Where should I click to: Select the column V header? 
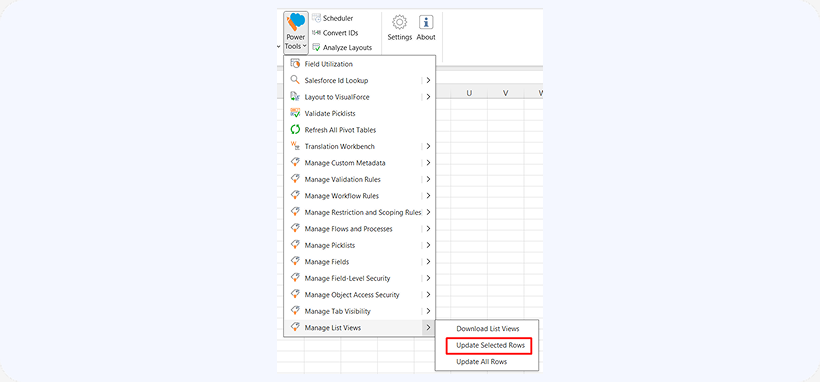tap(506, 93)
